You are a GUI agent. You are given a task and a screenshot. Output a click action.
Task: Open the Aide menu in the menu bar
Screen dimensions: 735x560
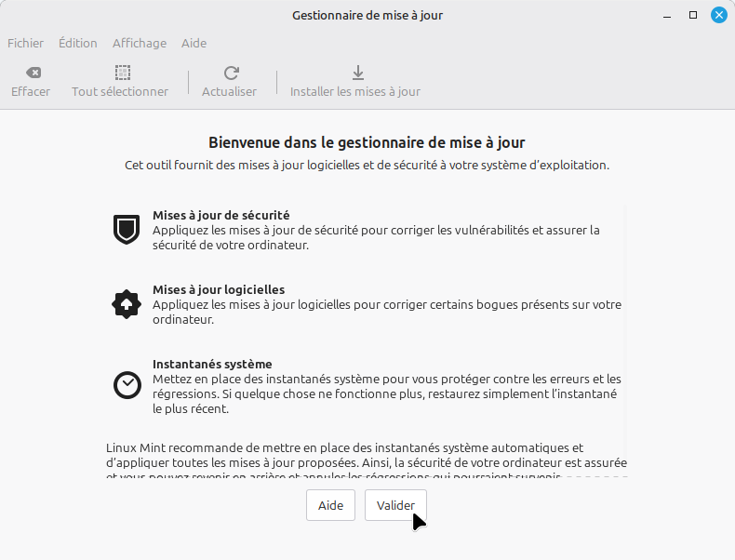point(194,43)
